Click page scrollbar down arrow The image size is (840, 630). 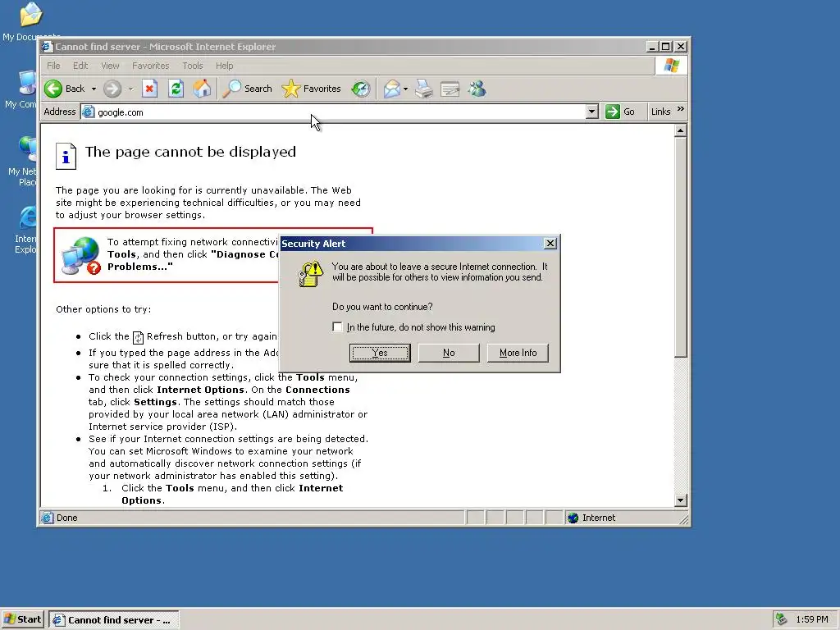(x=680, y=500)
